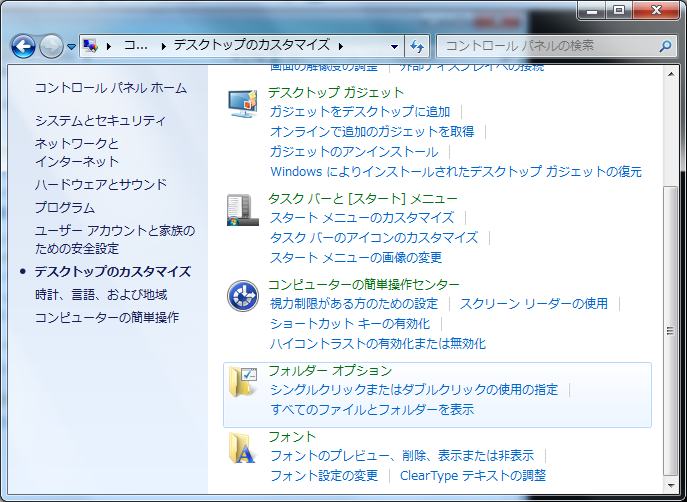Maximize the Control Panel window

coord(619,11)
